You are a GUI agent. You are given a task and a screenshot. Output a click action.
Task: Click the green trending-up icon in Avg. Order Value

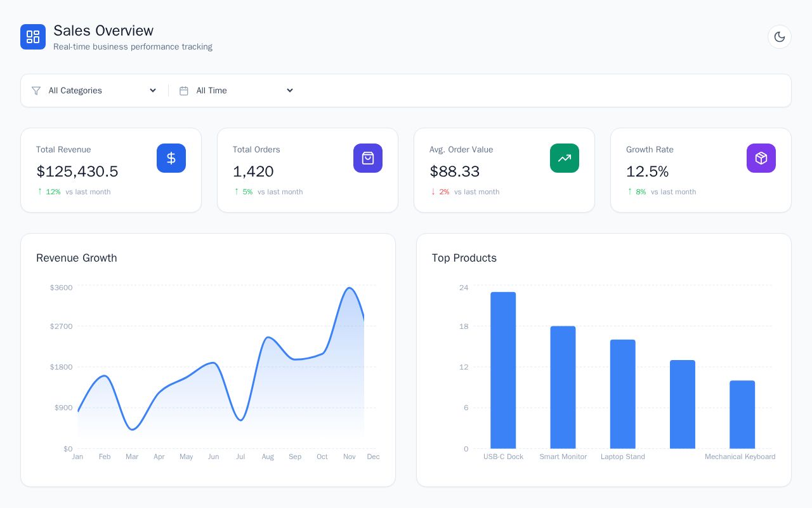[565, 158]
